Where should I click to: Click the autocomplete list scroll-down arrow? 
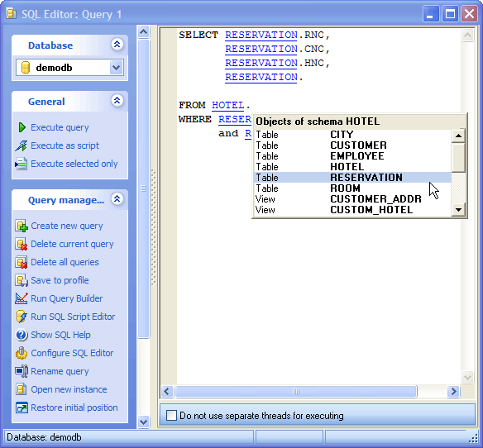click(x=458, y=210)
